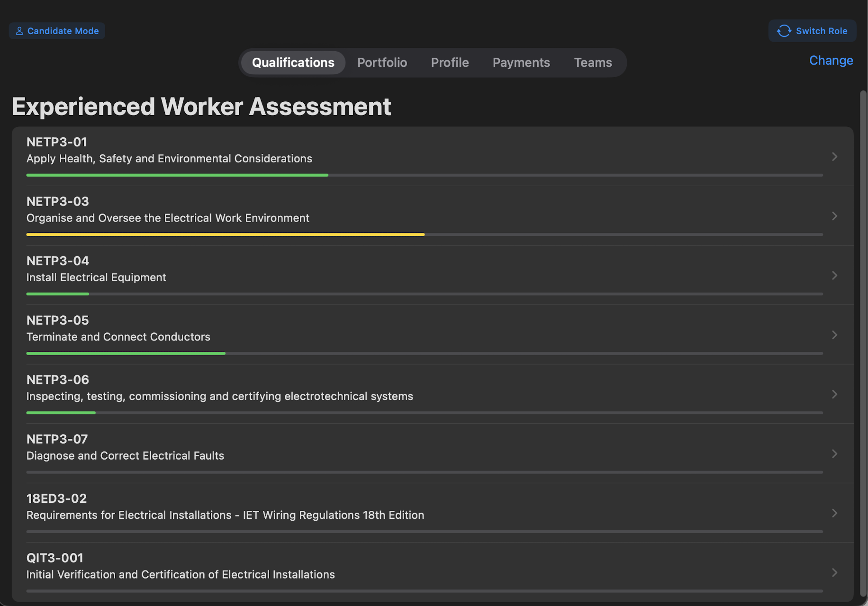
Task: Open chevron for NETP3-07 Diagnose Electrical Faults
Action: pyautogui.click(x=834, y=454)
